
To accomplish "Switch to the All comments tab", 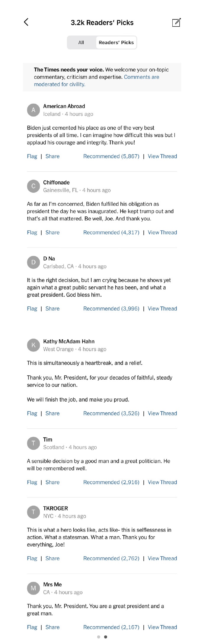I will click(x=81, y=42).
